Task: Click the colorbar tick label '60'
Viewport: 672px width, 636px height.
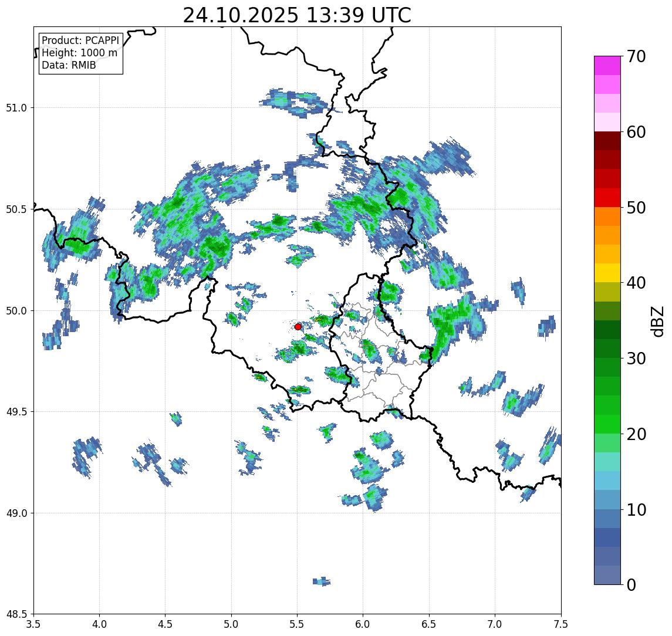Action: [636, 132]
